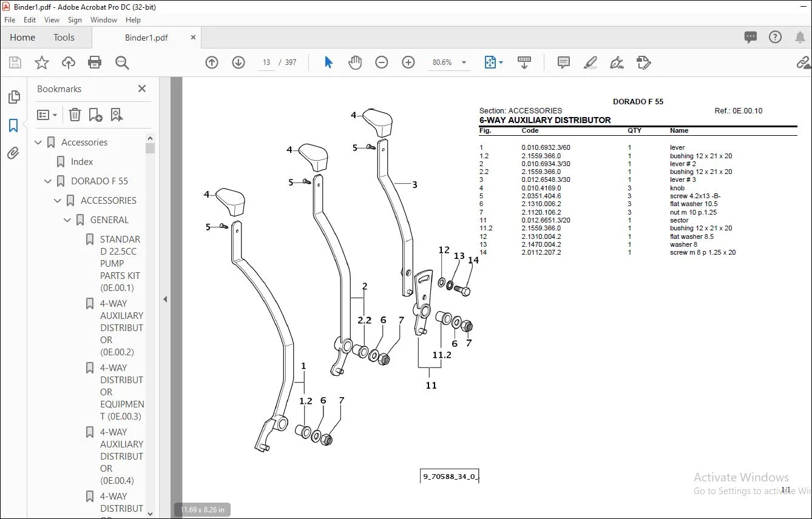This screenshot has height=519, width=812.
Task: Collapse the ACCESSORIES sub-bookmark
Action: [58, 201]
